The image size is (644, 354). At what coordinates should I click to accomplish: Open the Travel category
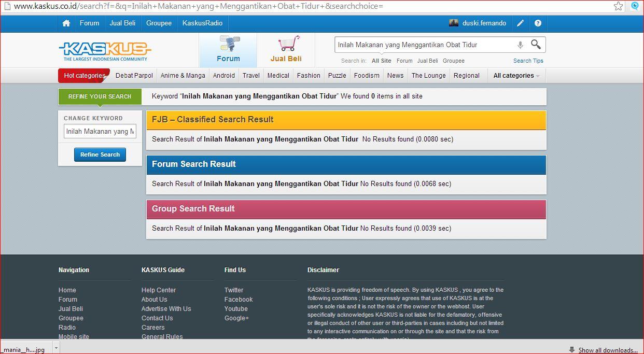[251, 76]
